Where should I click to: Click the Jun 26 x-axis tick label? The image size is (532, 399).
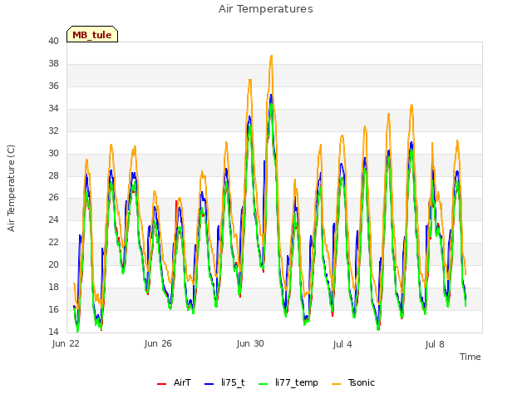click(158, 343)
